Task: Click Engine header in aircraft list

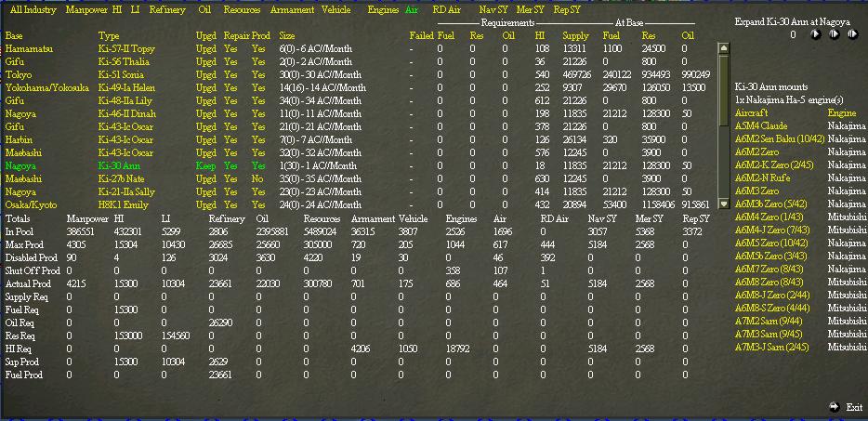Action: click(x=841, y=113)
